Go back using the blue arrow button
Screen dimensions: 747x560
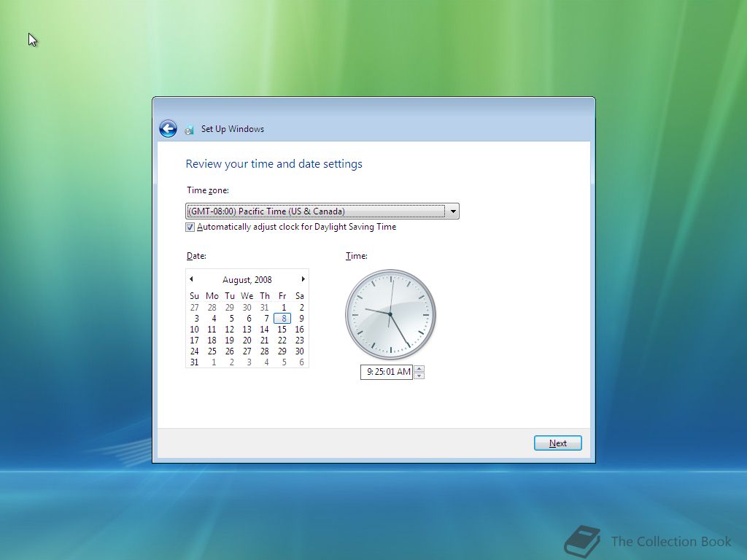pyautogui.click(x=168, y=128)
